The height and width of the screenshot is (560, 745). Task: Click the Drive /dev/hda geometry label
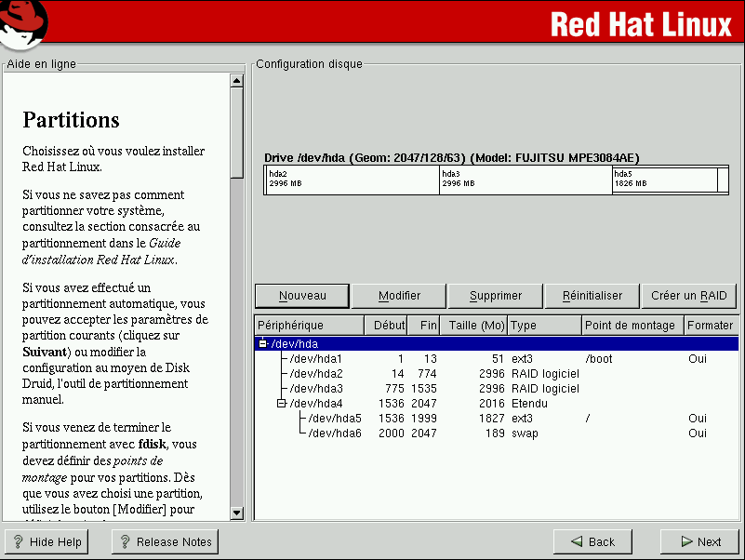coord(452,158)
